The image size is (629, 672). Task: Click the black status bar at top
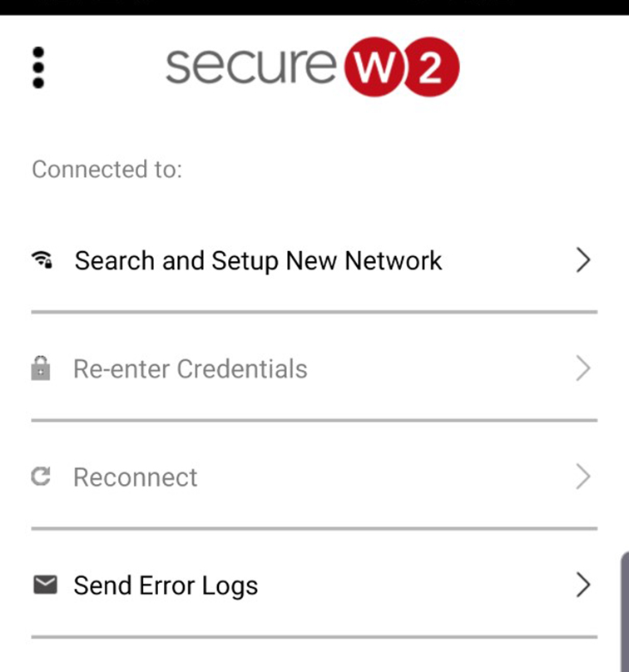[314, 7]
